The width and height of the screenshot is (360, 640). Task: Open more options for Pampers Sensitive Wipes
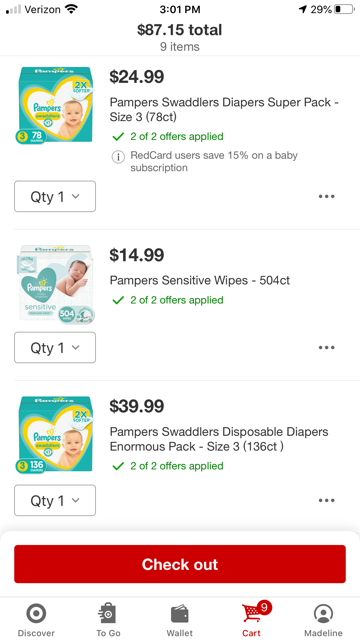point(327,347)
